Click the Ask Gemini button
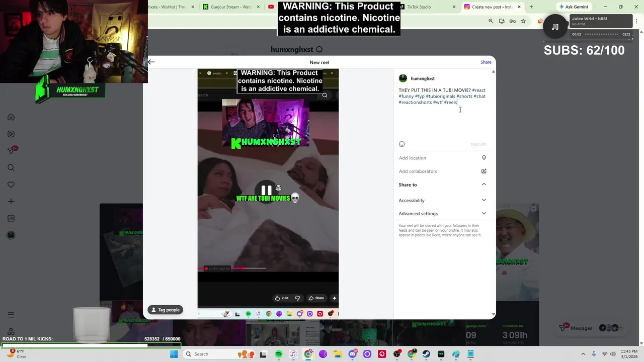Image resolution: width=644 pixels, height=362 pixels. 573,7
